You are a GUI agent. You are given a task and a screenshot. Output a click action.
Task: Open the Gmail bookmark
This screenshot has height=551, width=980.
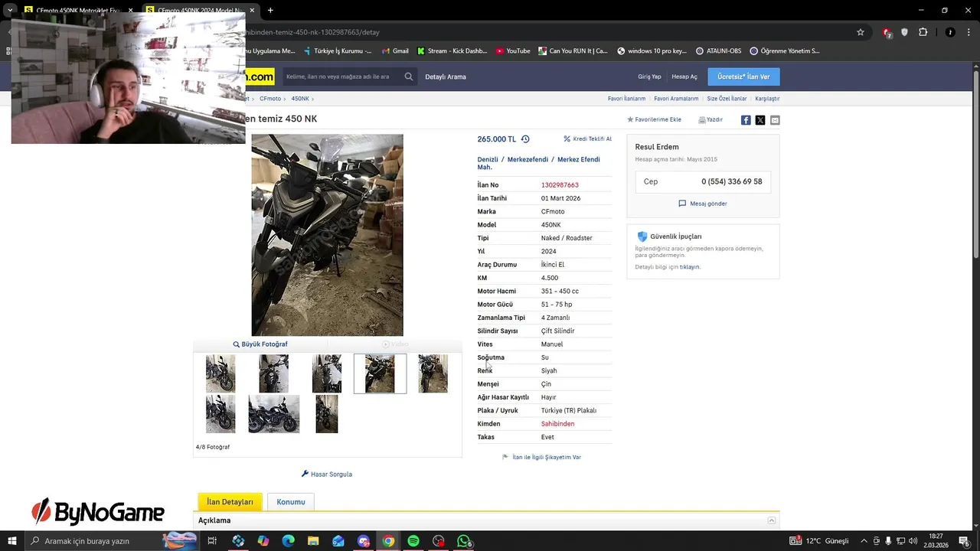tap(395, 51)
